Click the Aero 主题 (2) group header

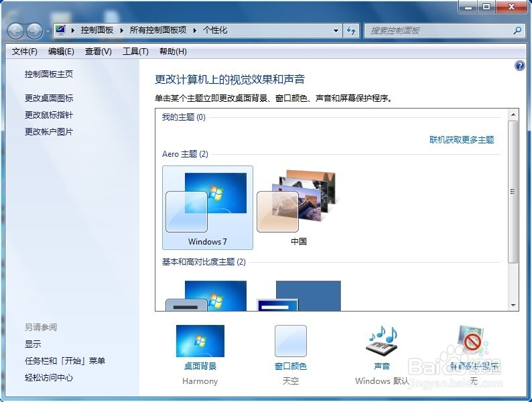tap(185, 154)
